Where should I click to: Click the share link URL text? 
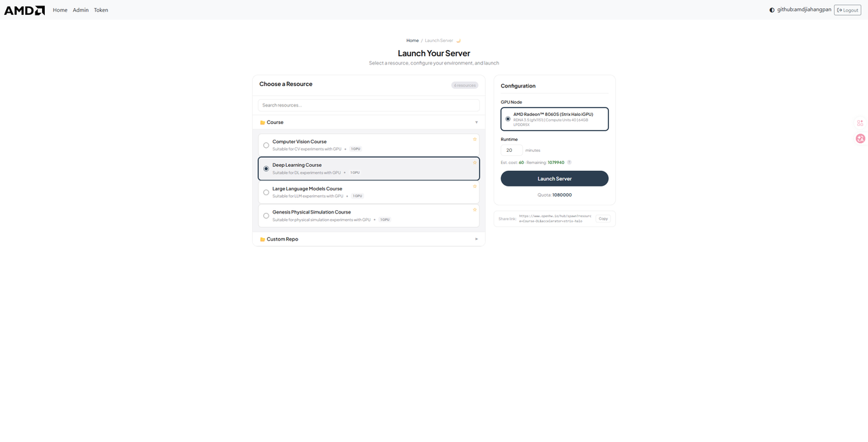coord(555,218)
